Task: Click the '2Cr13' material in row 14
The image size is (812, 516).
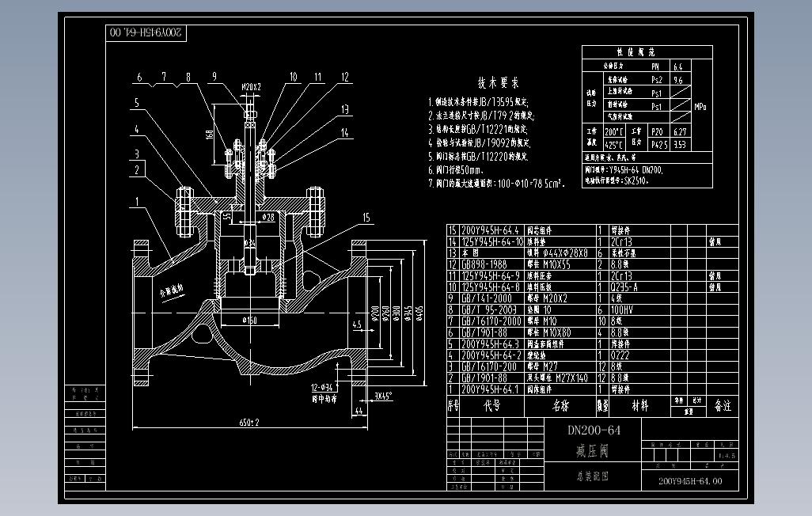Action: (x=621, y=242)
